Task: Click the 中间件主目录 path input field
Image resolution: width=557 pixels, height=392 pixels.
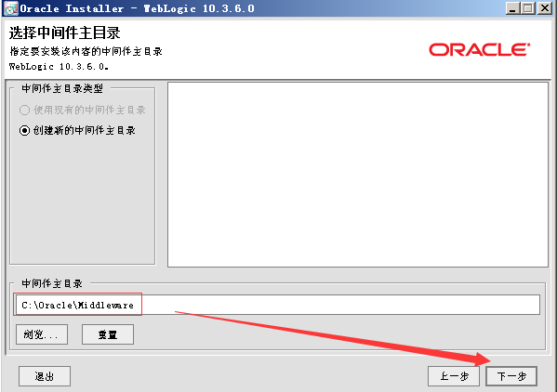Action: (x=277, y=305)
